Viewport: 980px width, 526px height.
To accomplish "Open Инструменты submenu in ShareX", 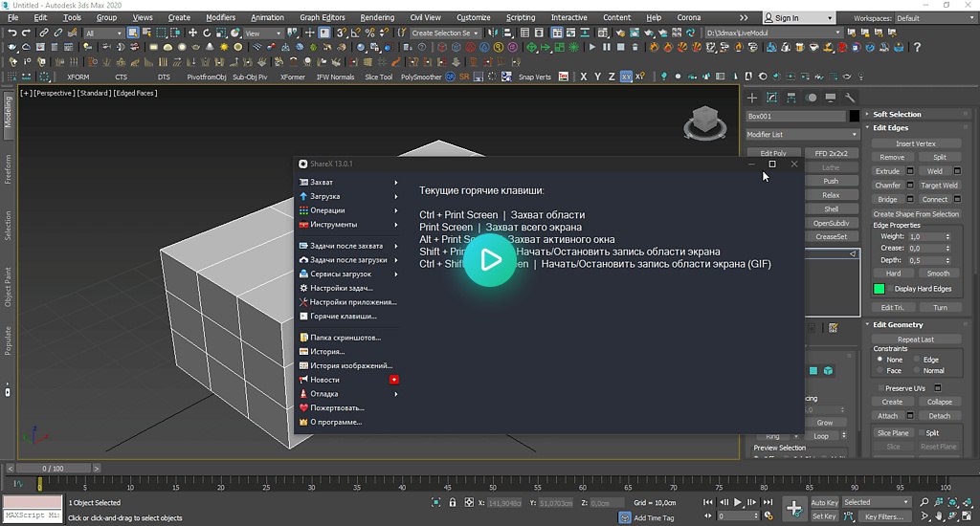I will 348,225.
